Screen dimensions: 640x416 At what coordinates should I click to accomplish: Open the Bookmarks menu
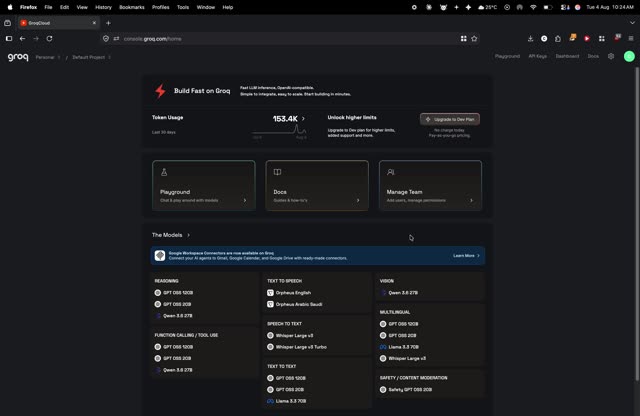coord(131,7)
